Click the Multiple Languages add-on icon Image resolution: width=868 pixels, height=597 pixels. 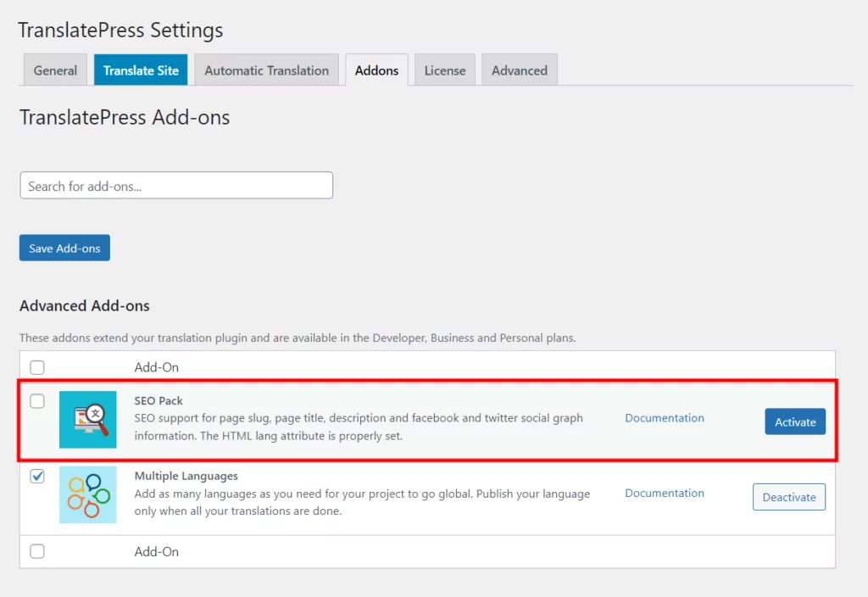click(88, 494)
